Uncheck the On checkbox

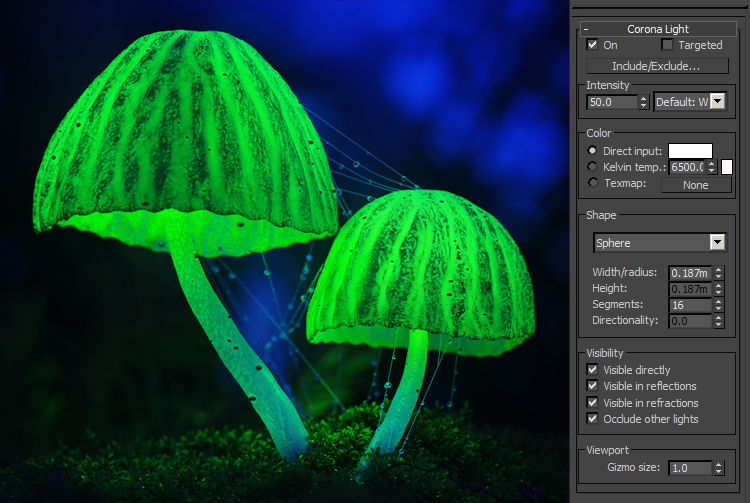[592, 44]
